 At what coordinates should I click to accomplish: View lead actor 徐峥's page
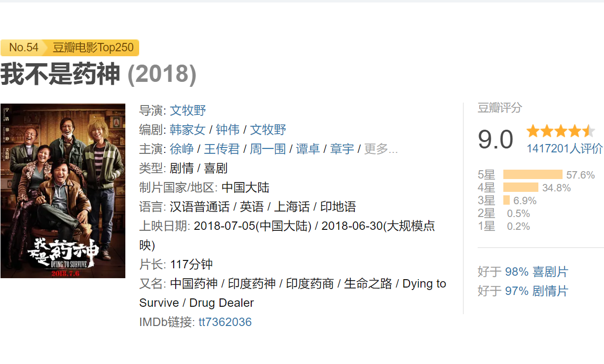[x=182, y=149]
